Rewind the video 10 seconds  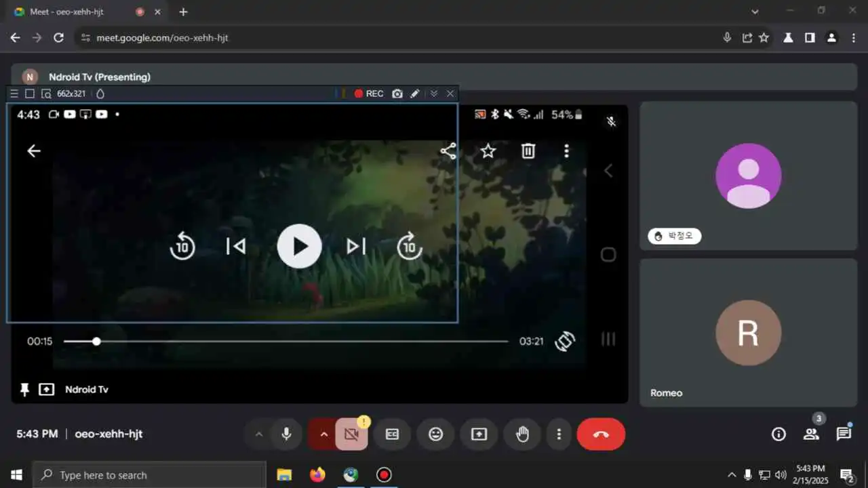[x=182, y=246]
